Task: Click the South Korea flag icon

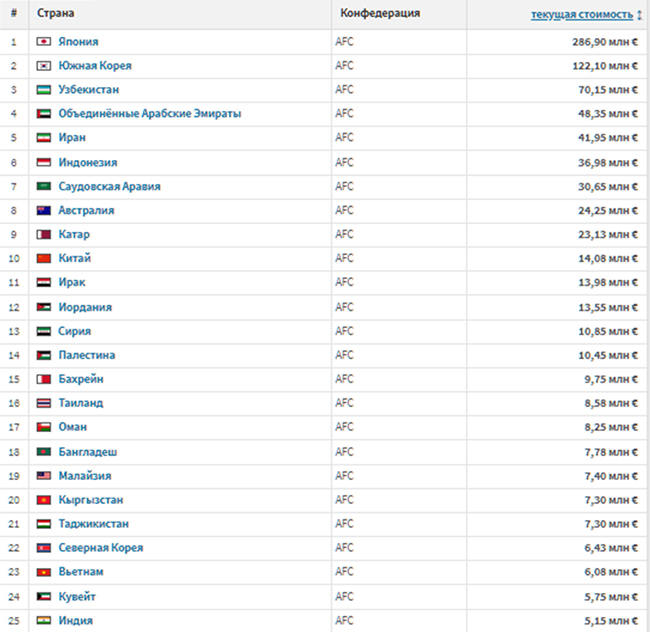Action: [x=43, y=66]
